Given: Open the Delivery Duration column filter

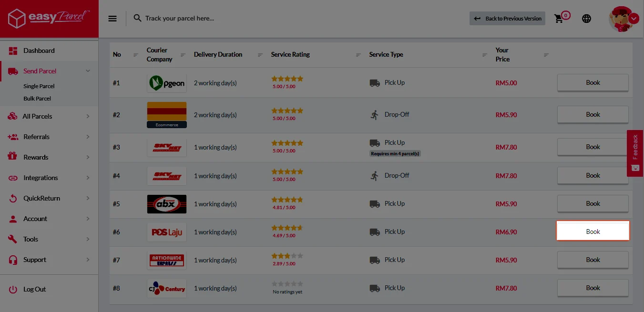Looking at the screenshot, I should pyautogui.click(x=260, y=55).
